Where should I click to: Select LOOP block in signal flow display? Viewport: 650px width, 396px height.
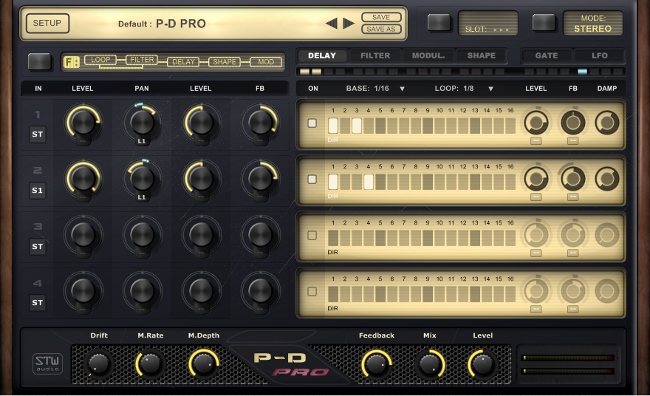(100, 60)
